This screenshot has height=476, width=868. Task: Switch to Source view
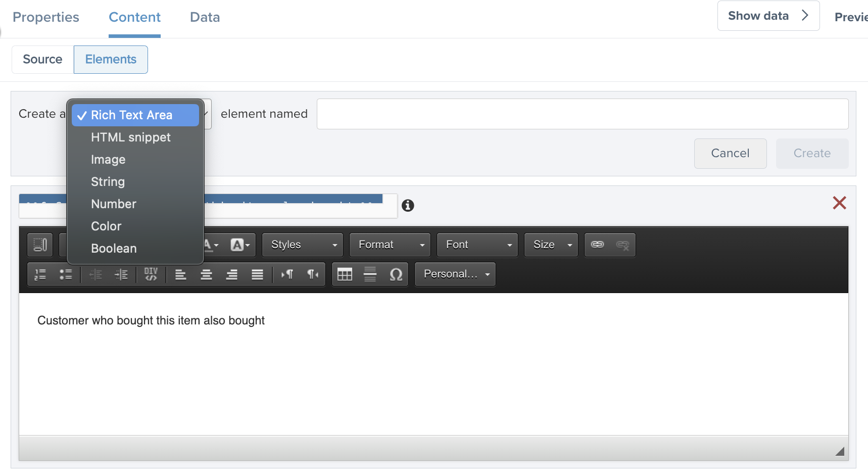pyautogui.click(x=43, y=60)
